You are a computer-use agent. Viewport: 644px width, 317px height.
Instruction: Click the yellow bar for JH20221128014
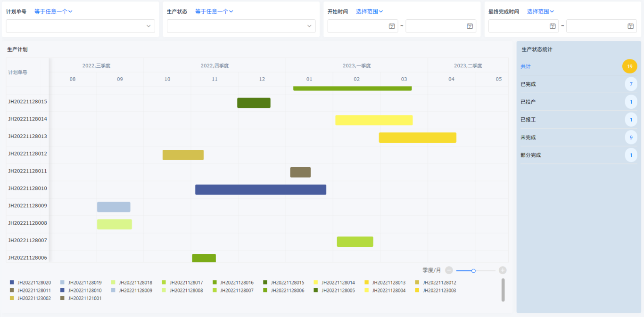coord(374,120)
